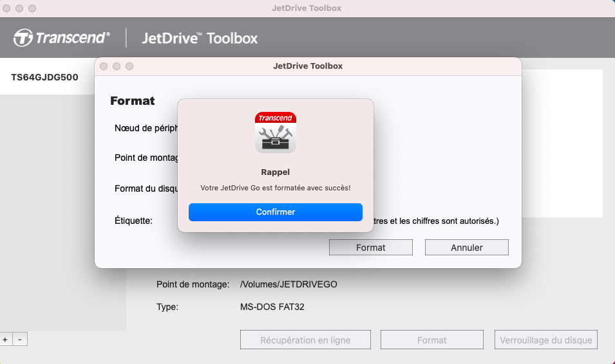Click the minus button below sidebar
This screenshot has height=364, width=615.
click(20, 340)
